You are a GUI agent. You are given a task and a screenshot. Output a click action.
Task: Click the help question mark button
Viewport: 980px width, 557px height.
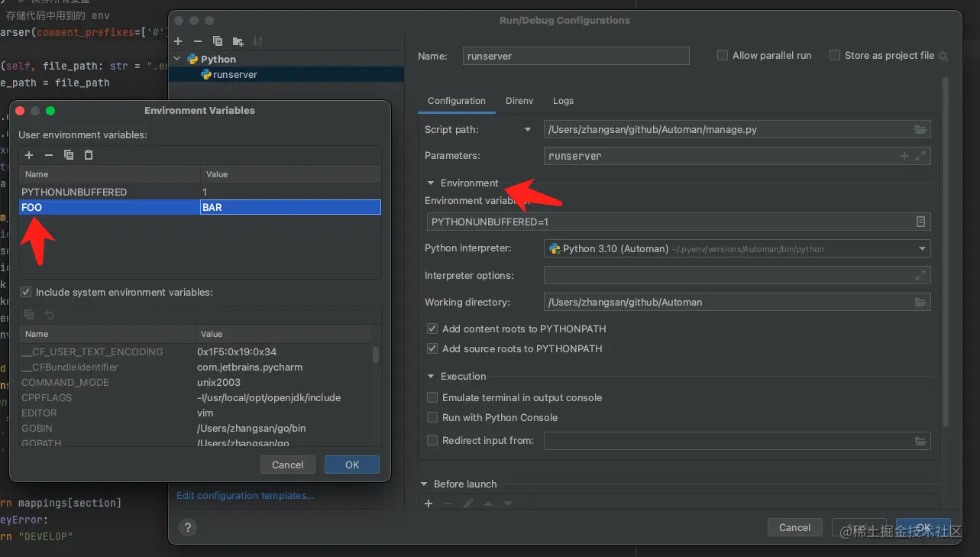coord(187,527)
